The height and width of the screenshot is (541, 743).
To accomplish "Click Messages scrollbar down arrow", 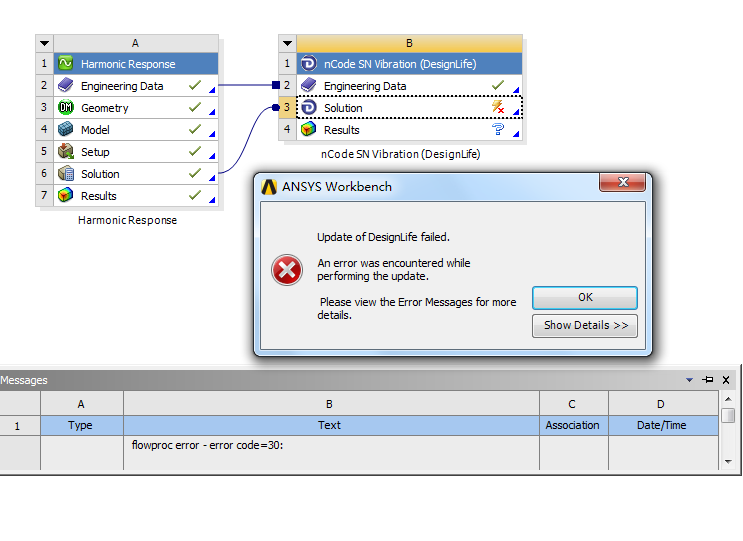I will (728, 461).
